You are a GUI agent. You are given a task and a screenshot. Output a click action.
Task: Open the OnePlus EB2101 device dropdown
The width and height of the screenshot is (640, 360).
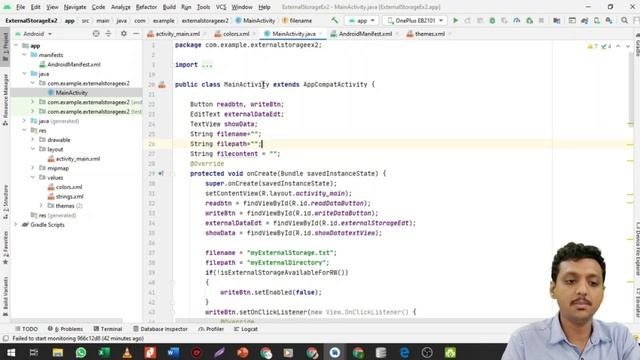(415, 20)
